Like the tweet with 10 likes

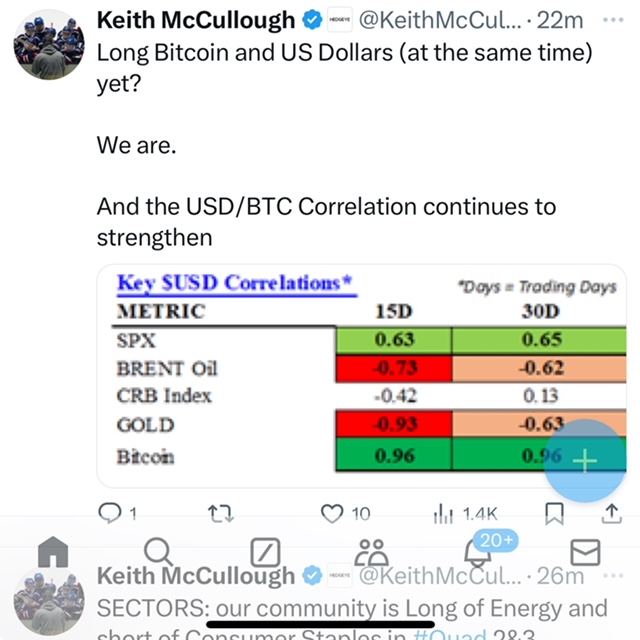pos(332,513)
